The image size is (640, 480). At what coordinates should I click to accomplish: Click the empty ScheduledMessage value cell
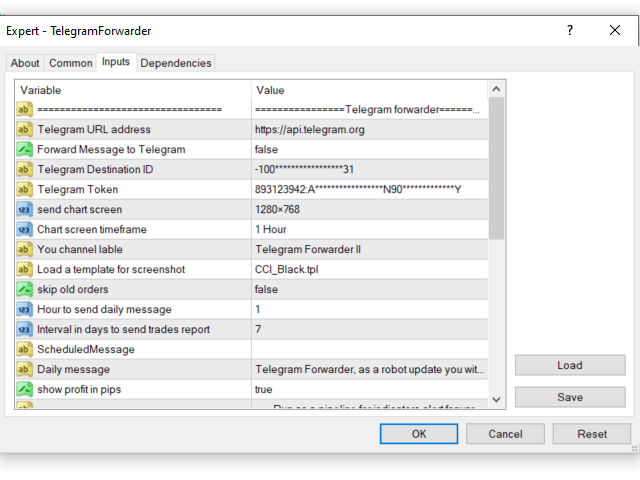pyautogui.click(x=369, y=350)
